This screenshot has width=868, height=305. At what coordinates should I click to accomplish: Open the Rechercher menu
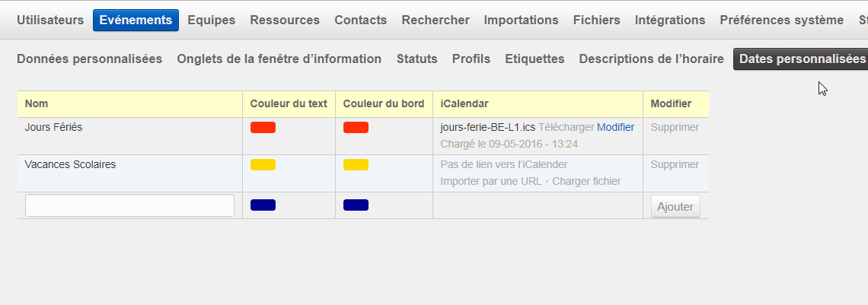[436, 21]
